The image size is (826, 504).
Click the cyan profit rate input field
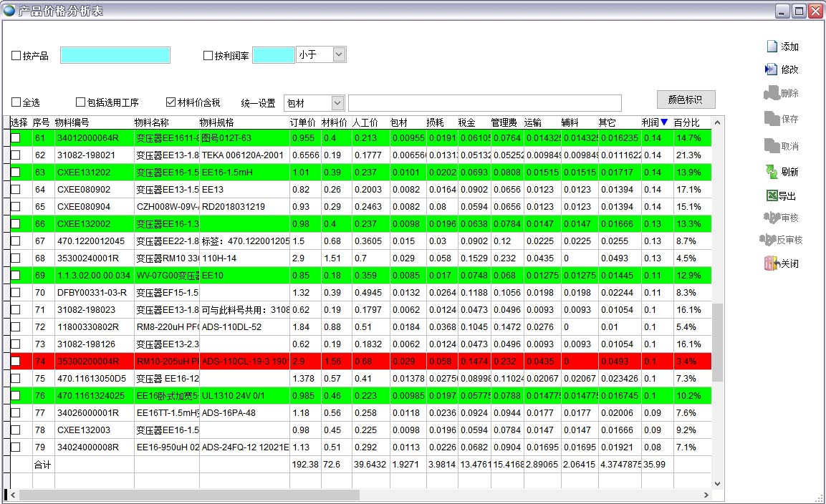coord(273,55)
